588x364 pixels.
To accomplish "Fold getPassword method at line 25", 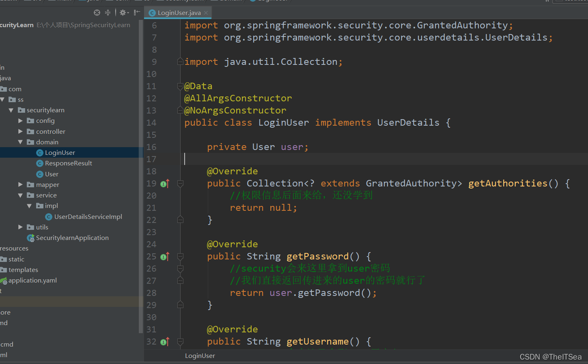I will [x=180, y=257].
